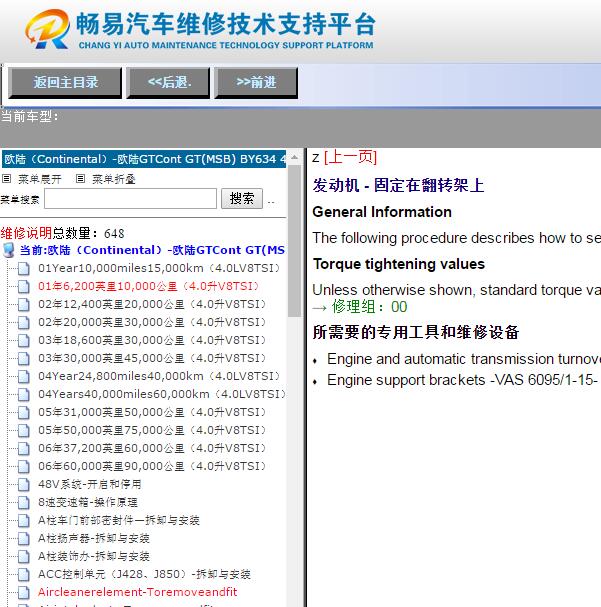Click document icon for 02年12,400英里20,000公里
Viewport: 601px width, 607px height.
point(24,304)
